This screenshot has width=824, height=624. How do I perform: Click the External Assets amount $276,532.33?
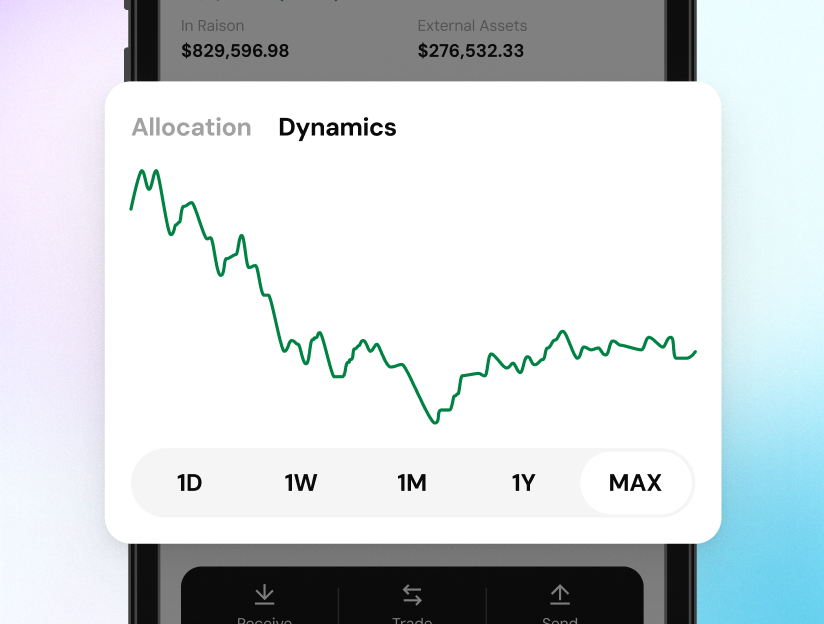(x=471, y=51)
